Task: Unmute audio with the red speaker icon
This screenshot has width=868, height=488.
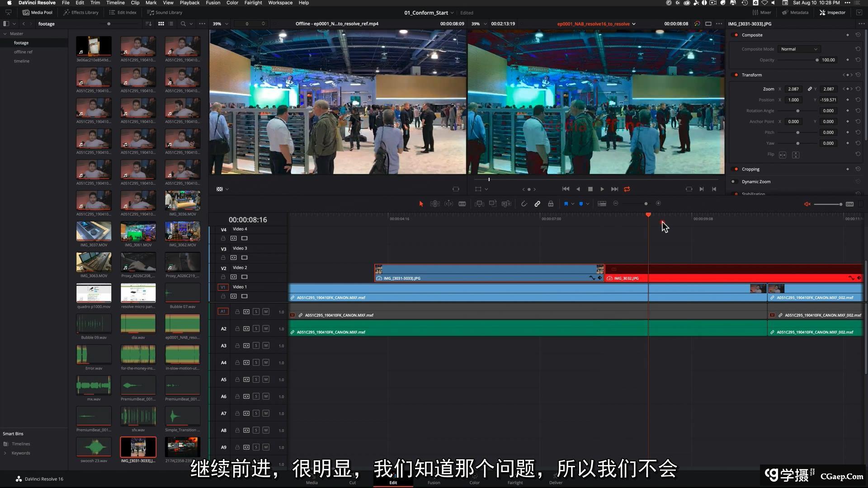Action: (807, 204)
